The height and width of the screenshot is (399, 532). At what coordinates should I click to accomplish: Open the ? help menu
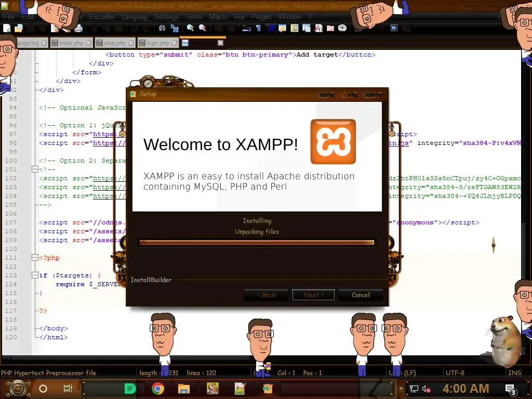tap(310, 17)
